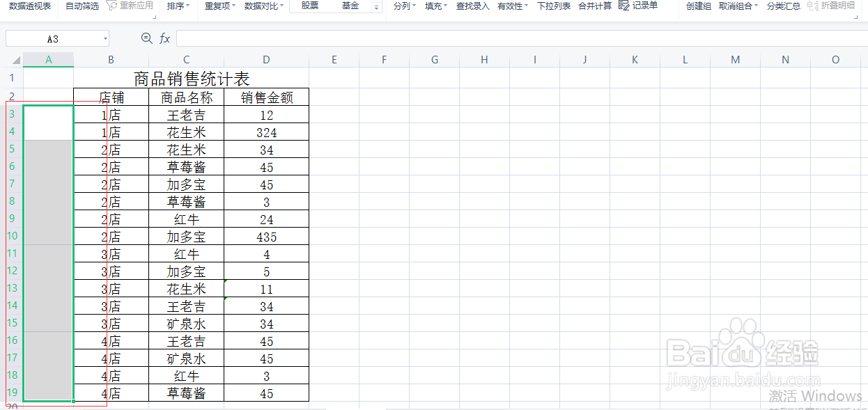Select column A header
The height and width of the screenshot is (410, 868).
(x=49, y=60)
